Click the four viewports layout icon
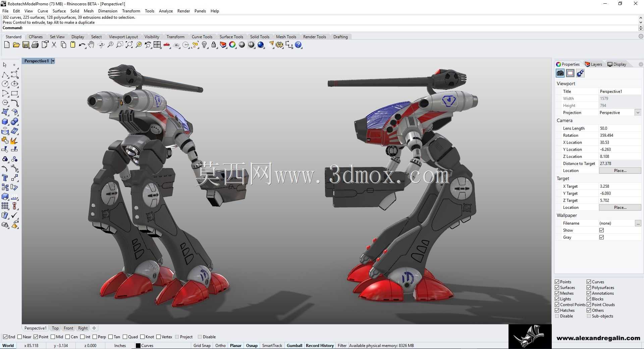The width and height of the screenshot is (644, 349). [157, 45]
